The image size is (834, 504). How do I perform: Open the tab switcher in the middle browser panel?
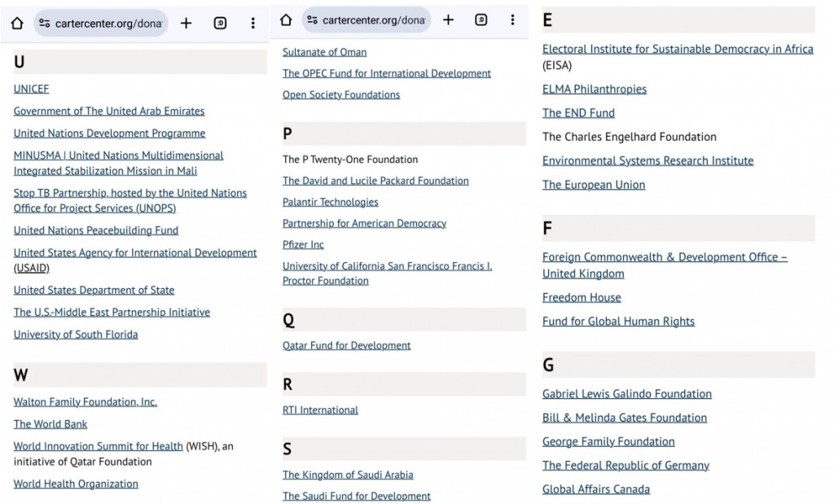point(481,20)
